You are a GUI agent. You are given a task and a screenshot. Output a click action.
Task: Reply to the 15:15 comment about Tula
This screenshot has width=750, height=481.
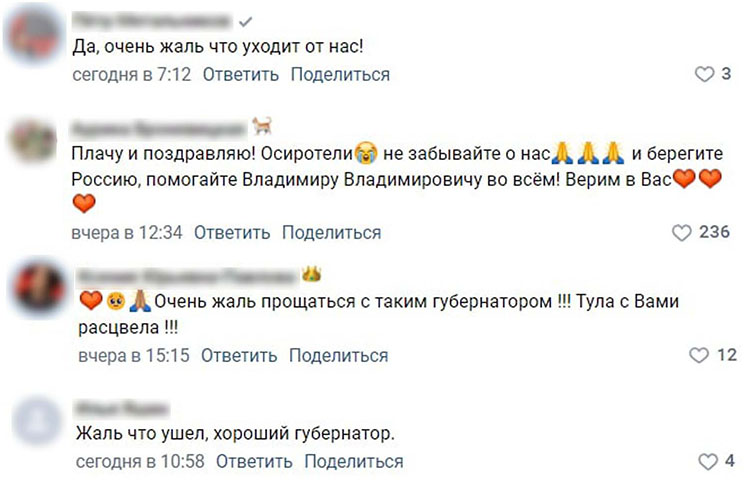click(239, 356)
